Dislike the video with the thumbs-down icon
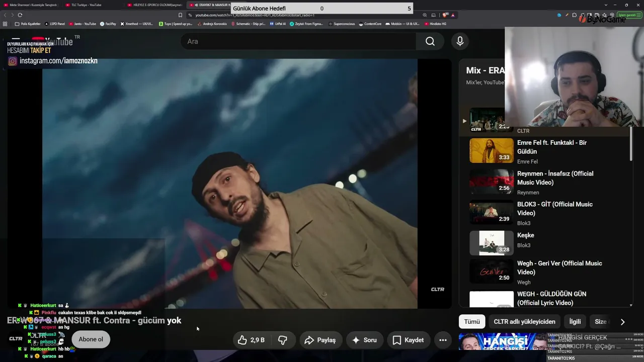The height and width of the screenshot is (362, 644). 283,340
